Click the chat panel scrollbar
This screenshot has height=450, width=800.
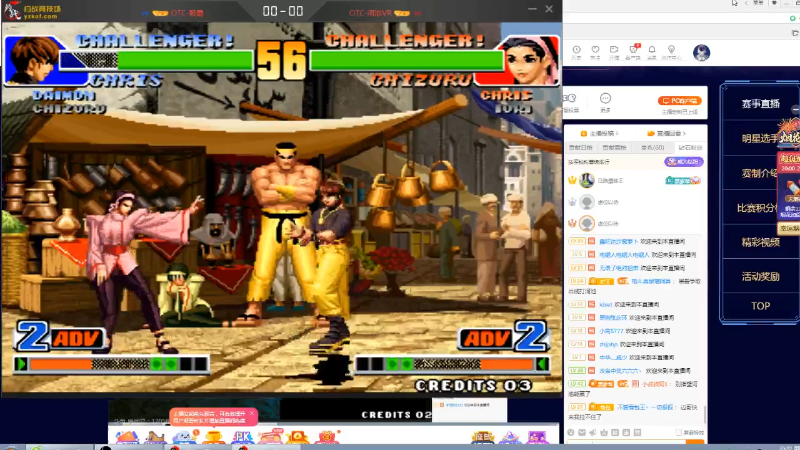click(705, 414)
